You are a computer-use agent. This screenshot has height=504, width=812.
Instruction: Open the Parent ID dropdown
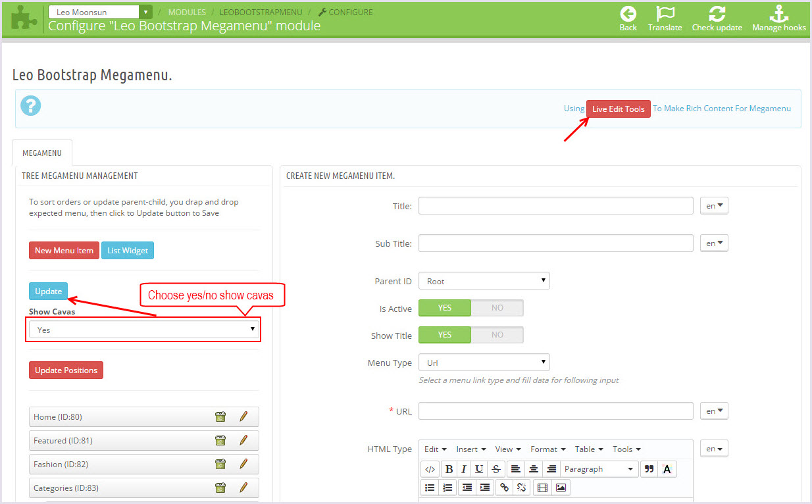tap(484, 281)
